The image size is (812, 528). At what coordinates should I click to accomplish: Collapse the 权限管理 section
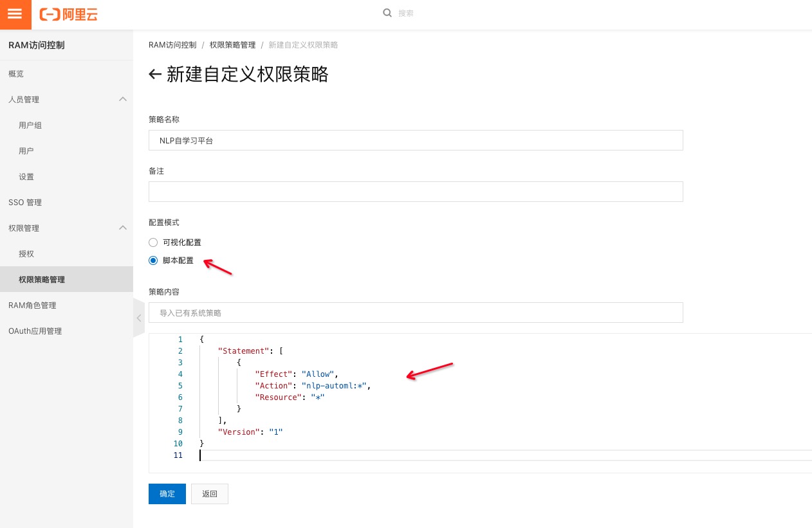click(x=123, y=228)
